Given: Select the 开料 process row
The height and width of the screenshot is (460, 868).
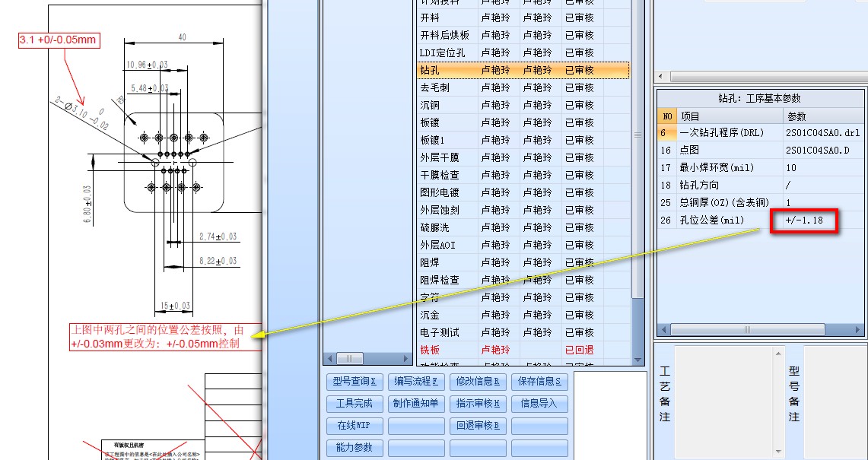Looking at the screenshot, I should coord(523,17).
